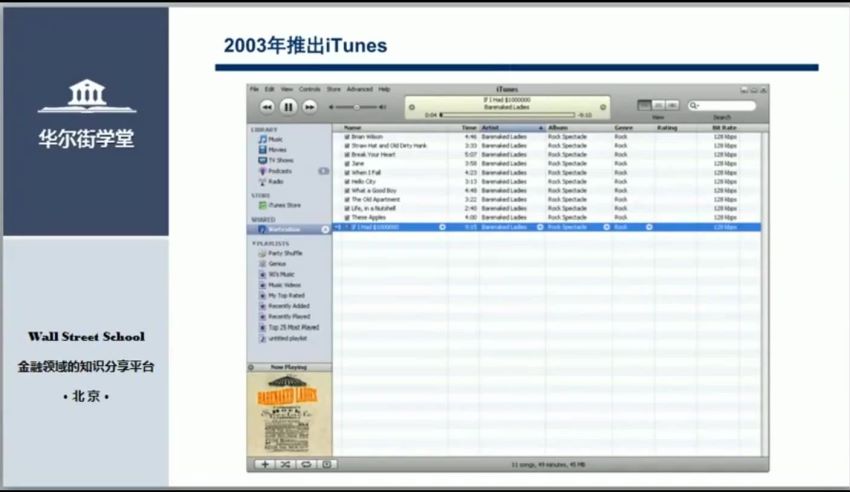Click the add playlist plus button
The width and height of the screenshot is (850, 492).
coord(265,464)
